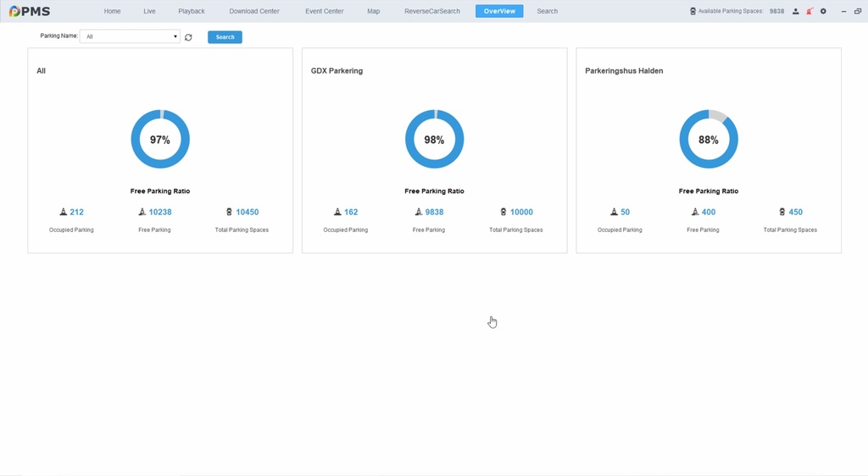
Task: Open the red alarm notification icon
Action: [810, 11]
